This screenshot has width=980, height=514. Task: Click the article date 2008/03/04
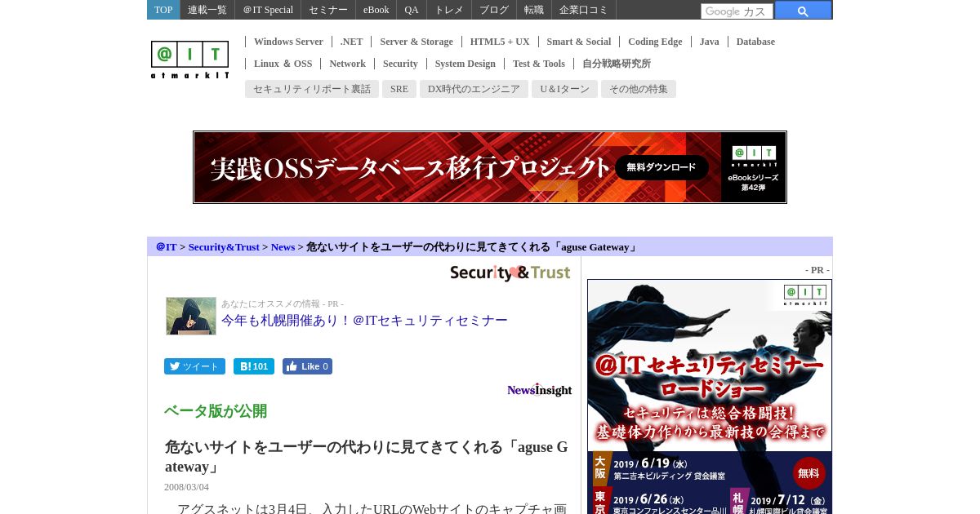[x=186, y=487]
